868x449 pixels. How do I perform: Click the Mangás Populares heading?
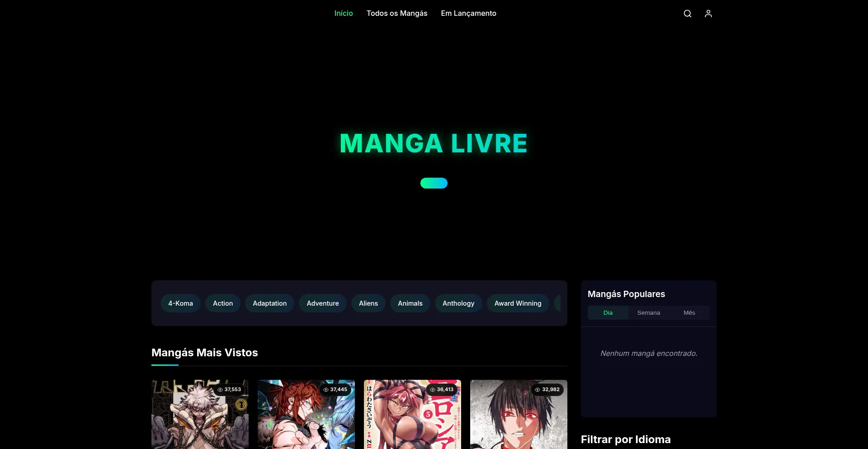click(626, 294)
